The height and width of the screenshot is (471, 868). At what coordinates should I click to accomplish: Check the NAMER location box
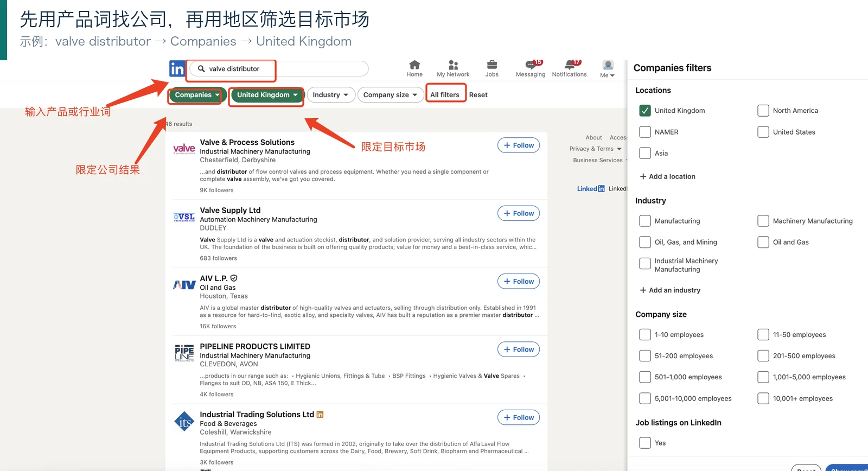pos(645,132)
